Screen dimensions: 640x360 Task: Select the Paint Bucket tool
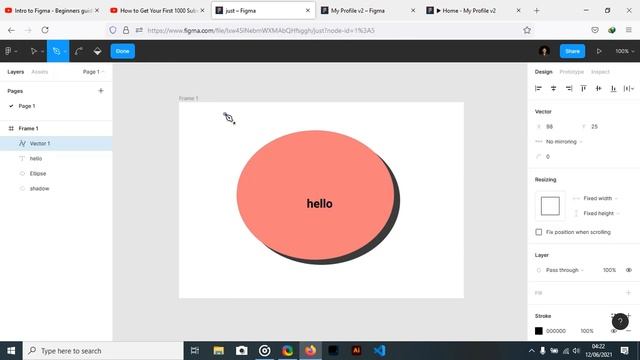click(x=98, y=51)
